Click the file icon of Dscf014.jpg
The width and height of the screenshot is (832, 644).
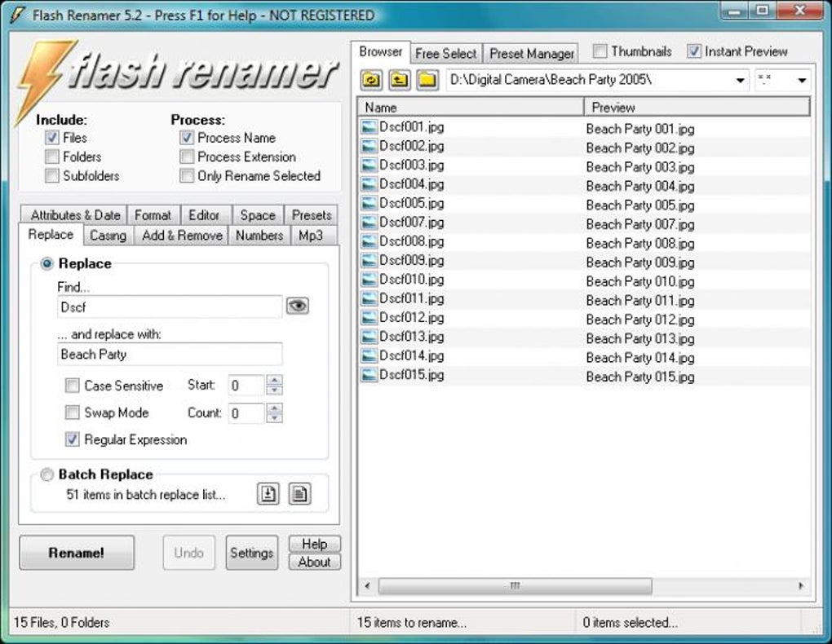[x=368, y=356]
